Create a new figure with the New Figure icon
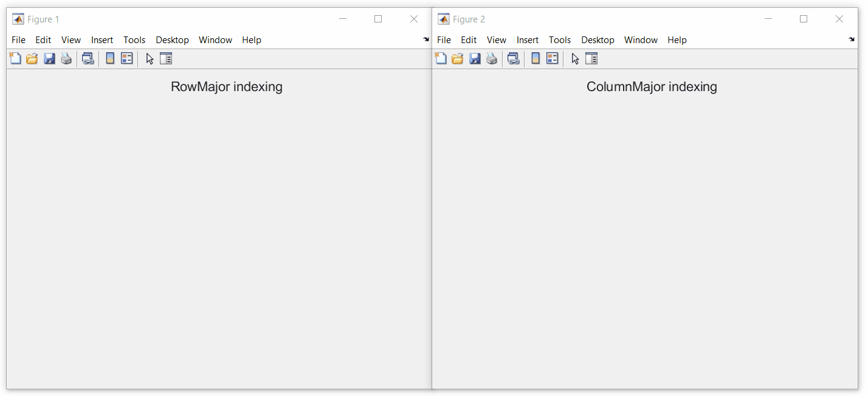 (15, 58)
